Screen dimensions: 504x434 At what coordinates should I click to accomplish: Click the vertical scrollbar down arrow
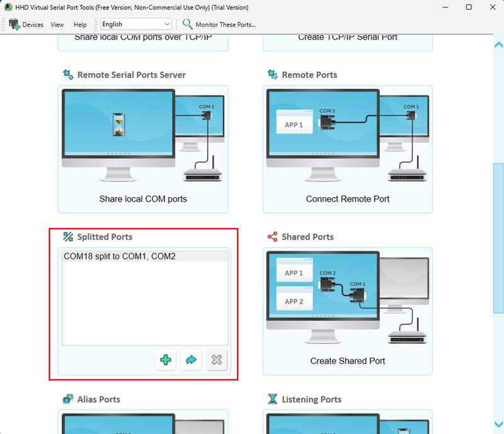tap(498, 425)
